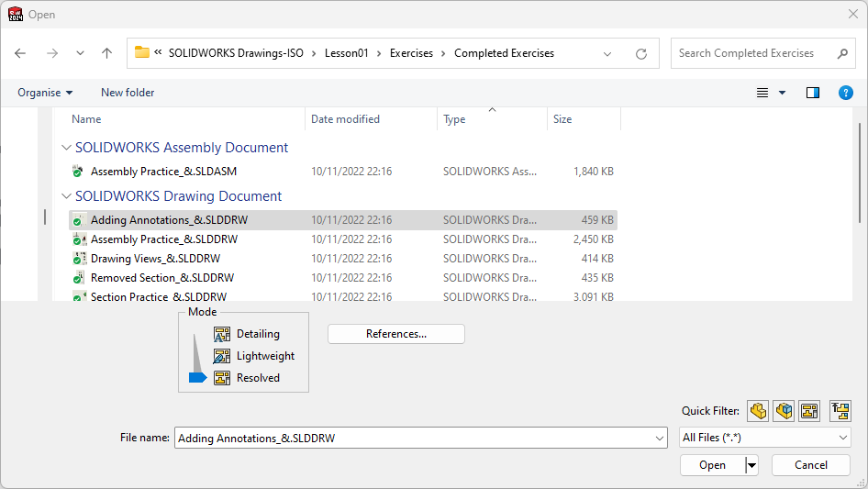Choose the Detailing mode label
868x489 pixels.
258,334
